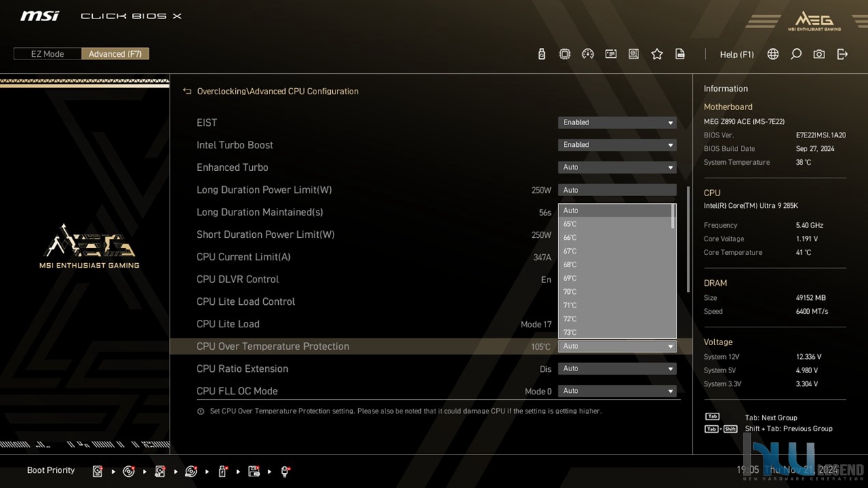Select the first hard disk in Boot Priority
868x488 pixels.
98,471
